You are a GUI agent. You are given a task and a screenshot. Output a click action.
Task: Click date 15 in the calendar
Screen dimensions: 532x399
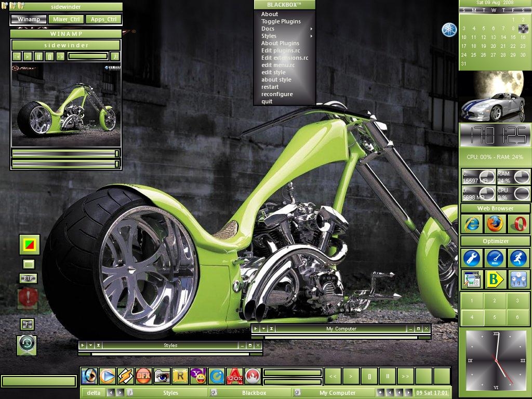pos(513,37)
